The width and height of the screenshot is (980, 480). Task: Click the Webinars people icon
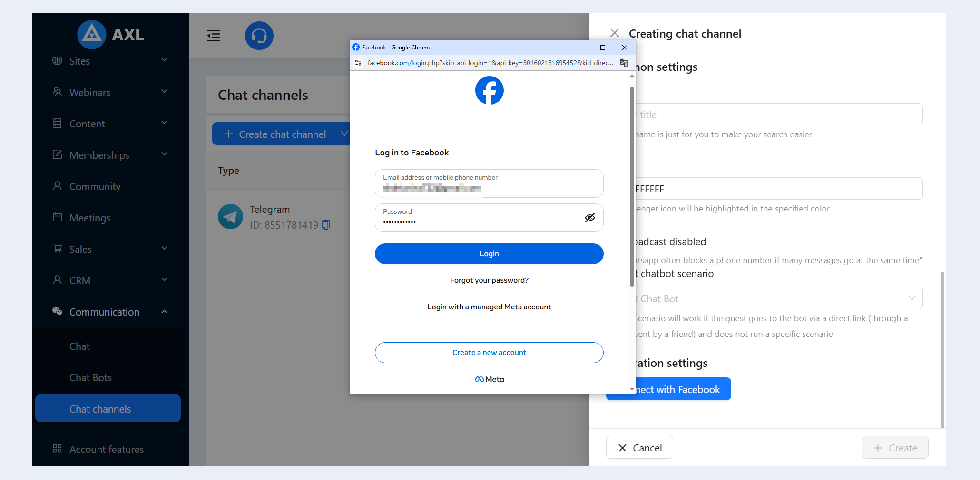point(58,92)
